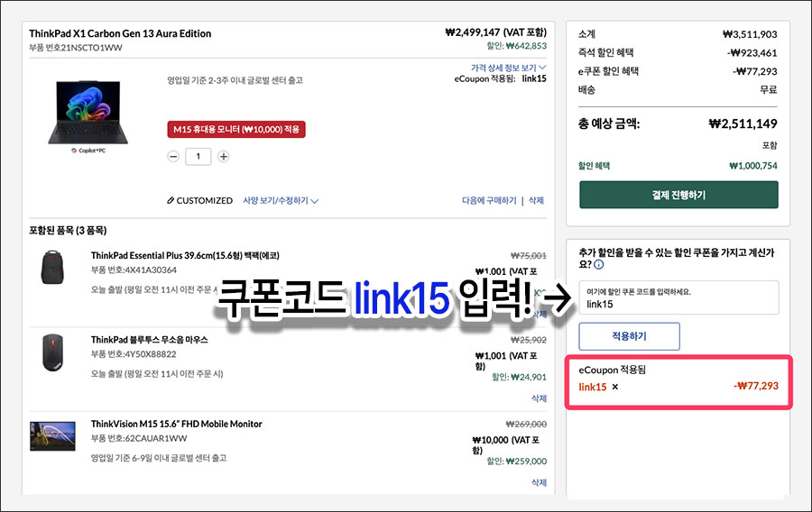
Task: Open the ThinkPad bluetooth mouse thumbnail
Action: (x=52, y=352)
